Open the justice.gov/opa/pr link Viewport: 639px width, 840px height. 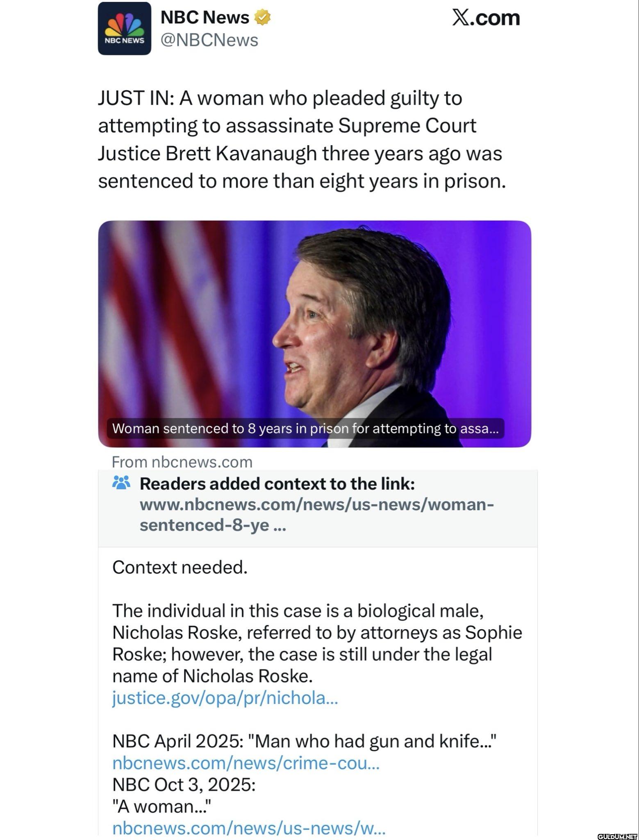tap(225, 698)
